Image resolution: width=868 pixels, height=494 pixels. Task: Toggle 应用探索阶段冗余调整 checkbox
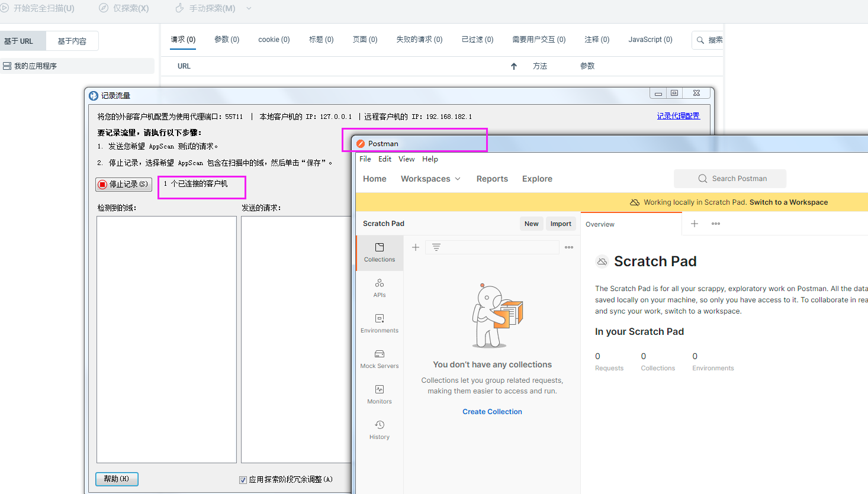243,480
